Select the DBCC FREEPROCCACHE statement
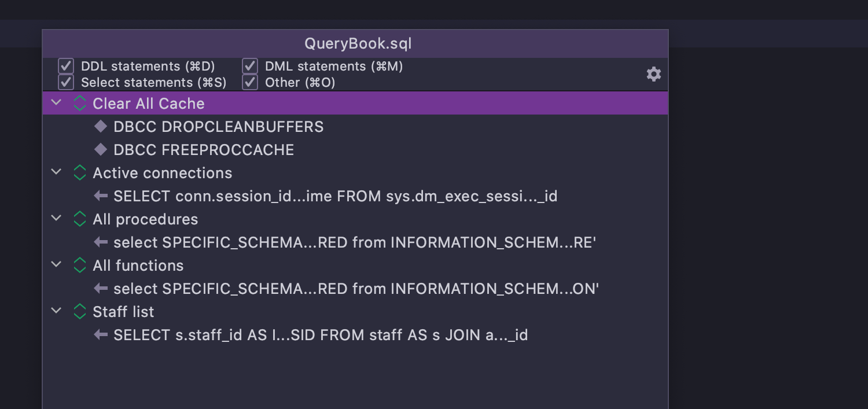868x409 pixels. coord(355,150)
